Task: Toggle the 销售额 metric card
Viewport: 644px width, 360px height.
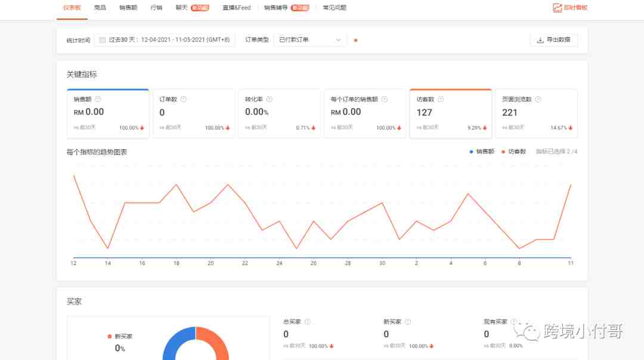Action: pos(108,113)
